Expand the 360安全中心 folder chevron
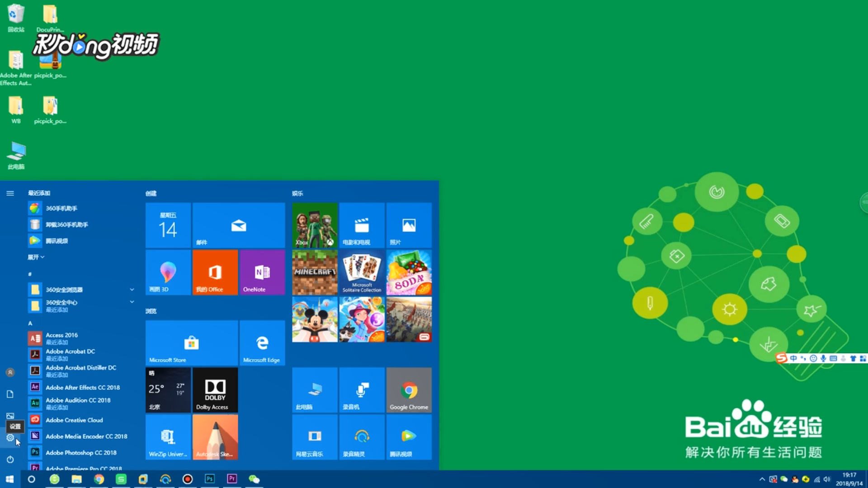The height and width of the screenshot is (488, 868). 132,302
